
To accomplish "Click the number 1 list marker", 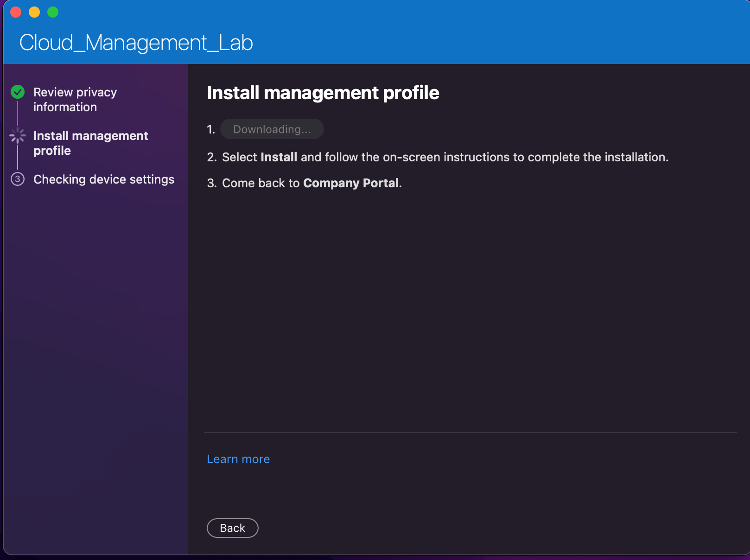I will 211,129.
